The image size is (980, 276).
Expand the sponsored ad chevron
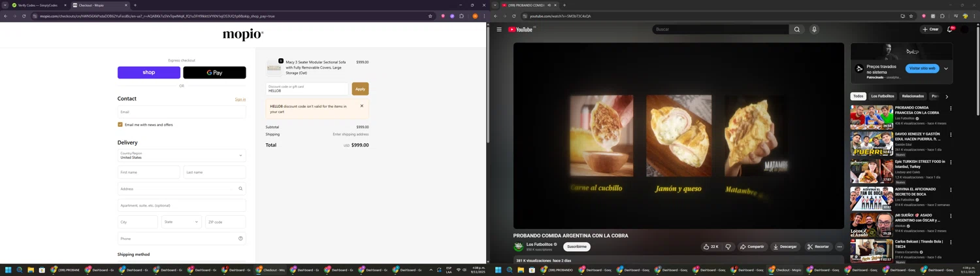pyautogui.click(x=946, y=68)
